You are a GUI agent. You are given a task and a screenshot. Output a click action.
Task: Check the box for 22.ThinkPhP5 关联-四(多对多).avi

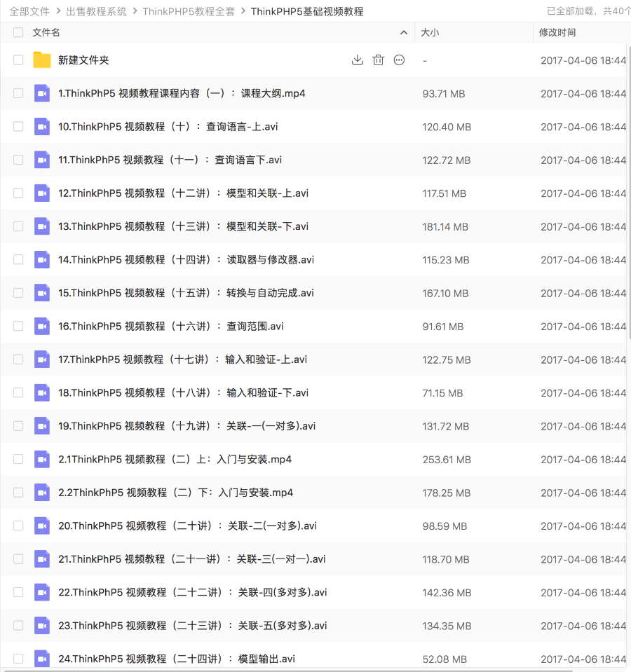(x=18, y=592)
